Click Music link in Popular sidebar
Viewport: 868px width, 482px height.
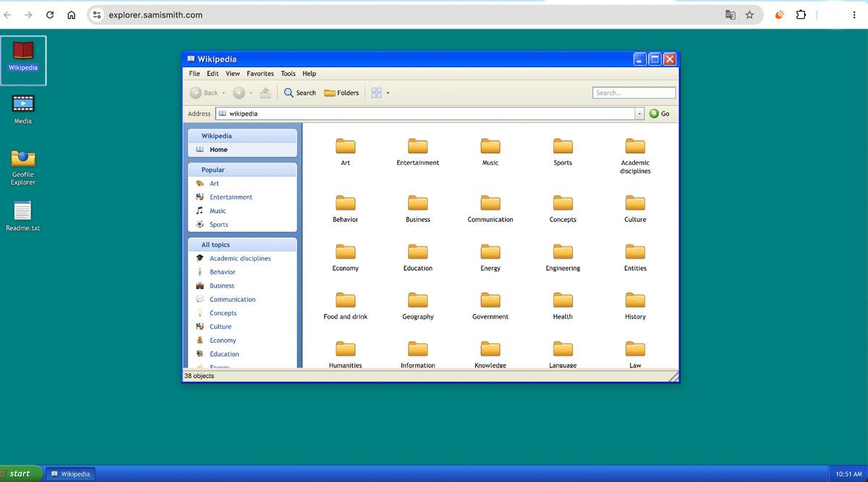[218, 211]
